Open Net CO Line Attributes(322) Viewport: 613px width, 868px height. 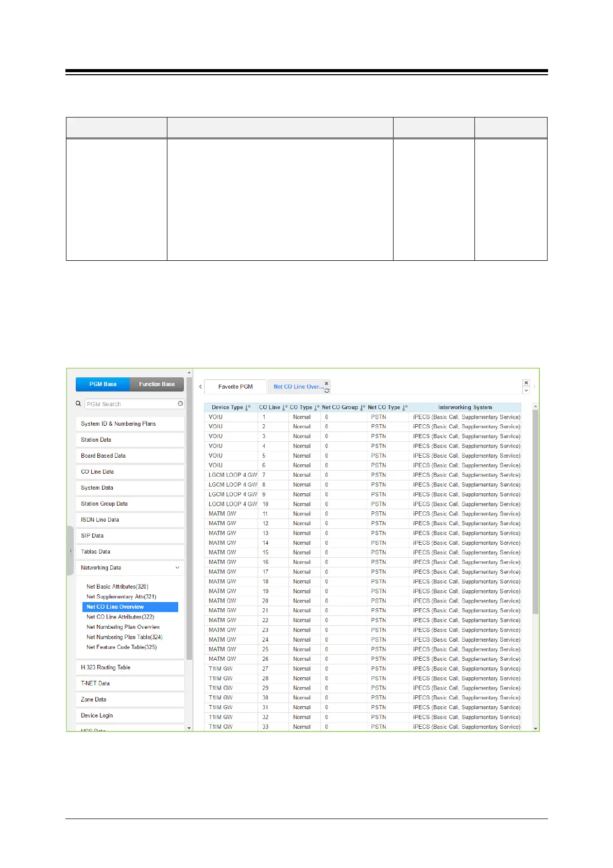click(x=121, y=616)
